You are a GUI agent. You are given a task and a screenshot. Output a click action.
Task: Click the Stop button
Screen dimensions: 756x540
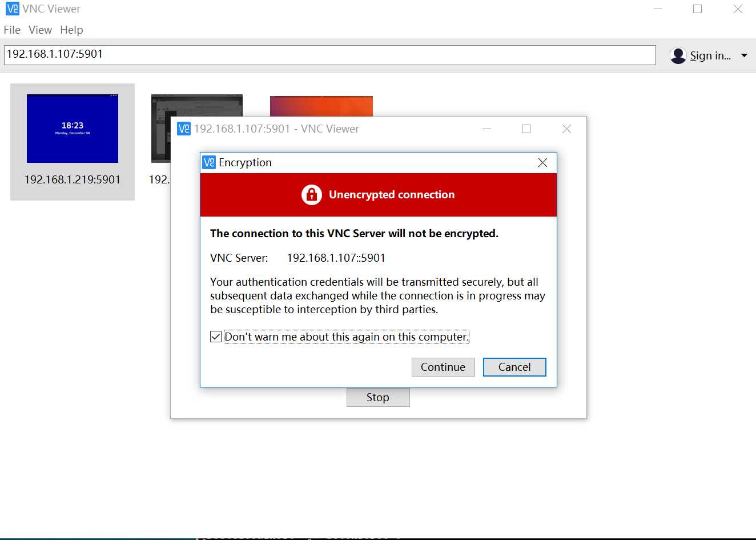pos(378,397)
